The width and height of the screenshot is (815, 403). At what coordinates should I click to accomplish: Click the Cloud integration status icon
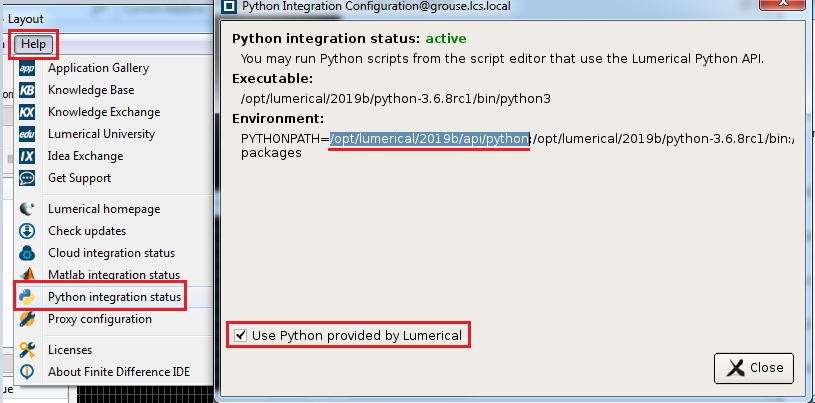click(28, 253)
